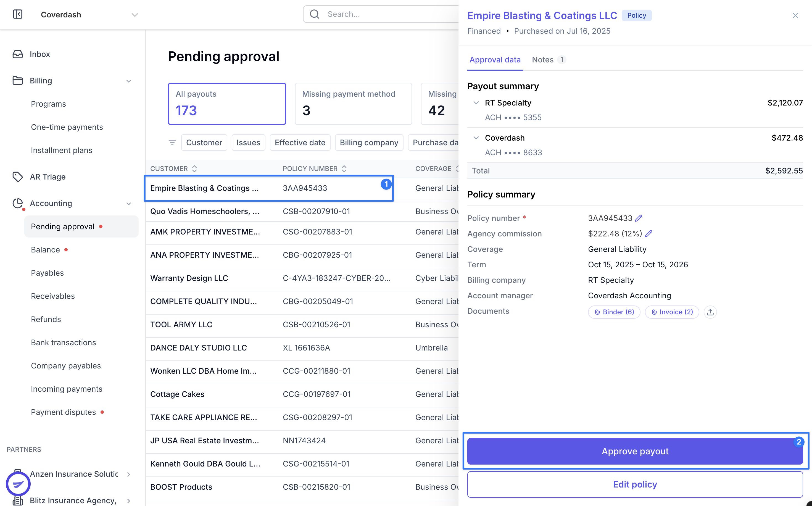Click the upload document icon

(710, 312)
